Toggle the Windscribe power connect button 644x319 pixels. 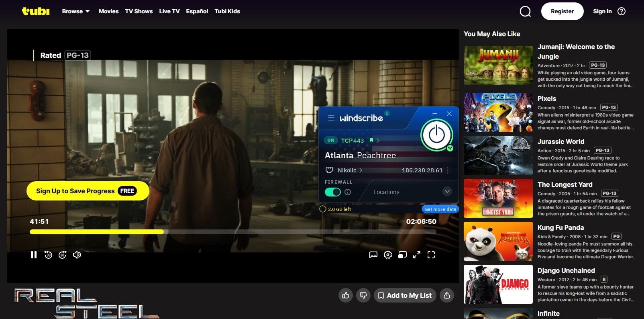coord(437,135)
